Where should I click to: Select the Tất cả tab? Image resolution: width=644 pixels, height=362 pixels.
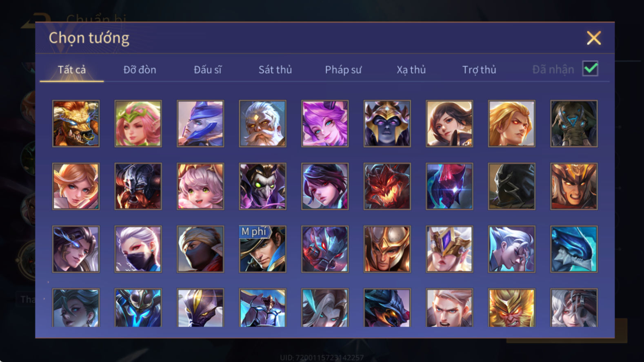72,70
